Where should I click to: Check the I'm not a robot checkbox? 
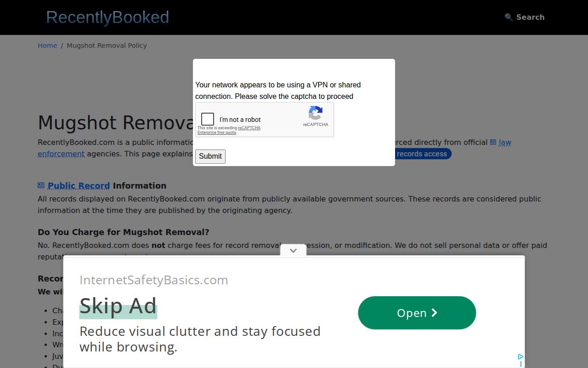[x=208, y=120]
